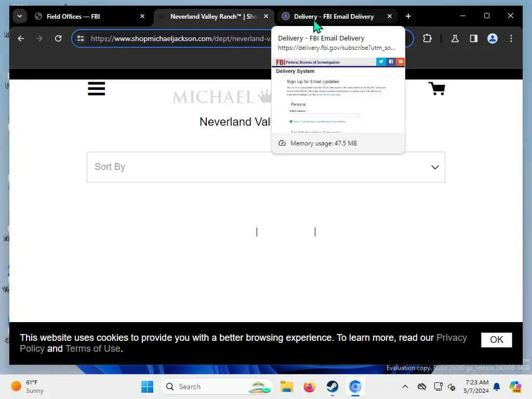Viewport: 532px width, 399px height.
Task: Launch Firefox from the taskbar
Action: coord(310,387)
